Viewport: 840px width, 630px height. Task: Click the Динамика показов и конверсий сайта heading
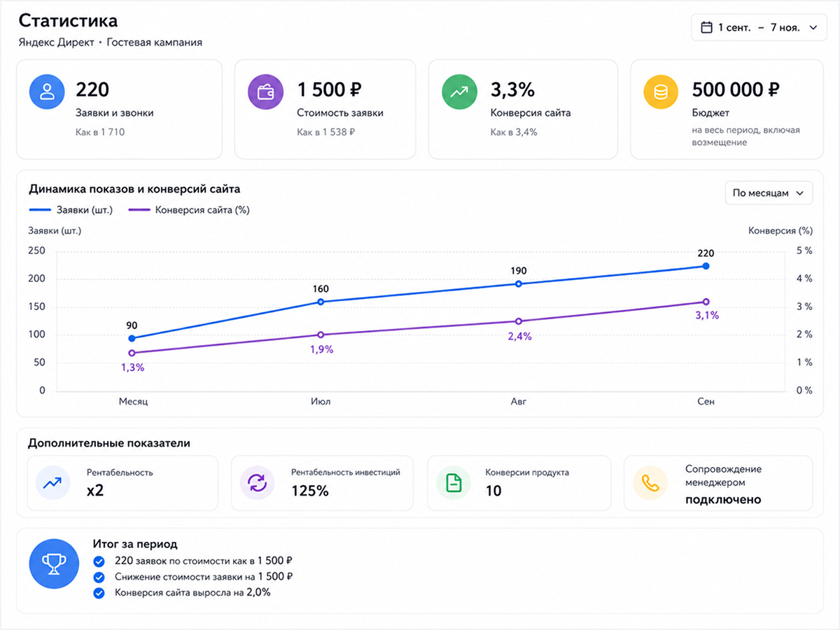tap(134, 189)
